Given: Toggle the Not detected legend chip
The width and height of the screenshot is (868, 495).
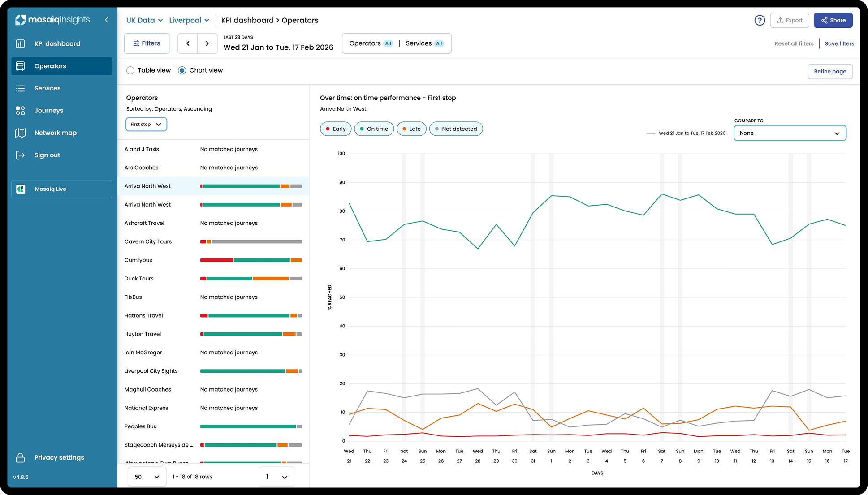Looking at the screenshot, I should (456, 129).
